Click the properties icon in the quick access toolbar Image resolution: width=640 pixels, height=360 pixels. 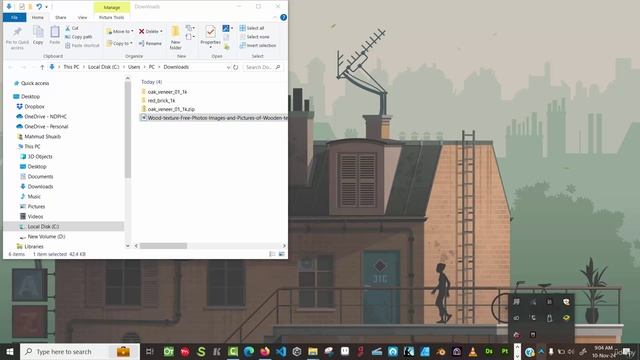coord(22,7)
